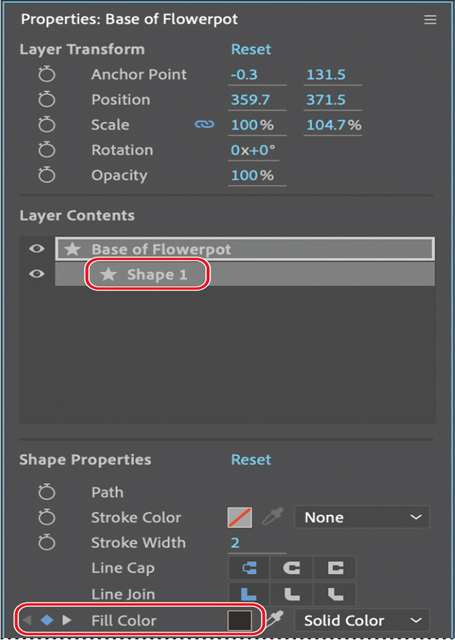455x640 pixels.
Task: Toggle Position stopwatch keyframing
Action: pos(47,100)
